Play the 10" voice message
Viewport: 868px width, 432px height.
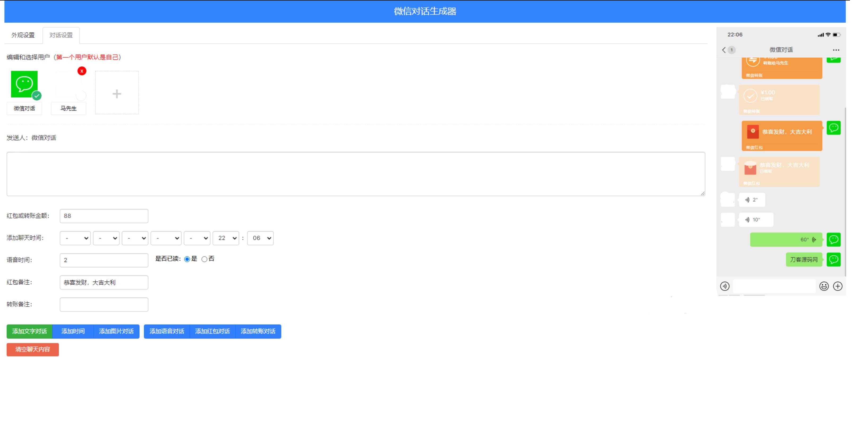(x=756, y=220)
